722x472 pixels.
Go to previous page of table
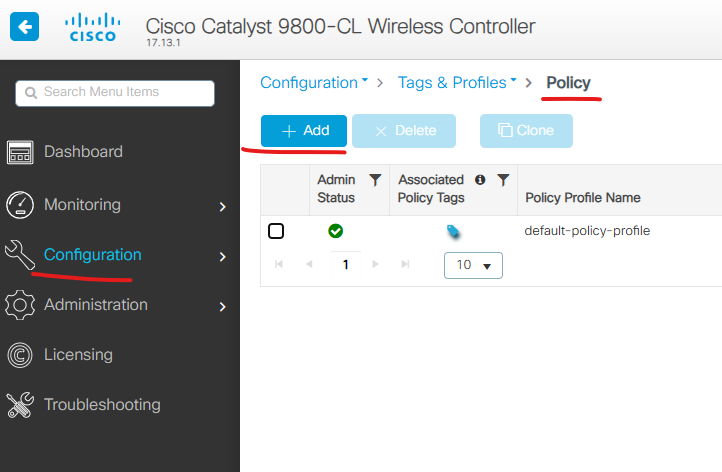(x=309, y=264)
